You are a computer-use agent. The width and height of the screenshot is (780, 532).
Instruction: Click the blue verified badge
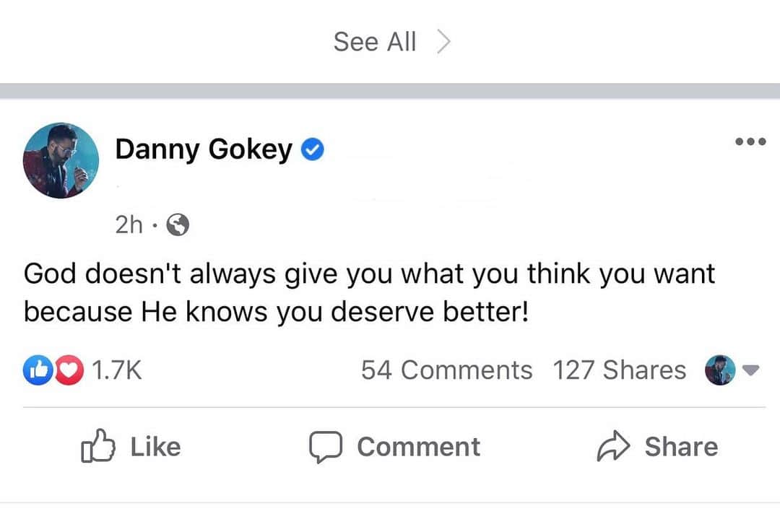(x=313, y=149)
